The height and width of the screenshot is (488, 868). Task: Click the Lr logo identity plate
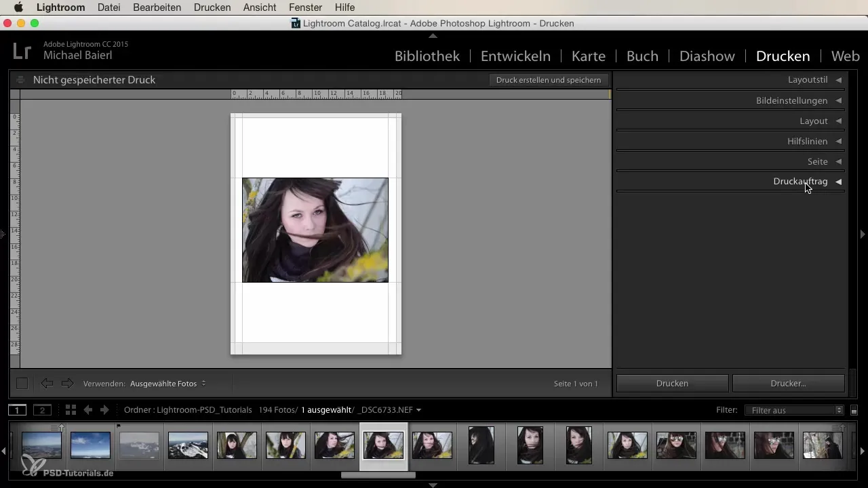pos(22,50)
